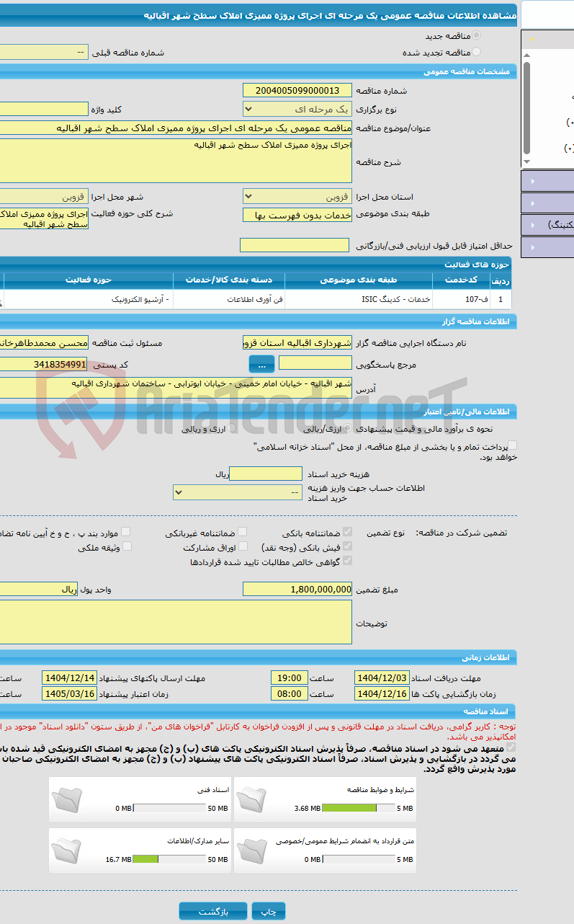Expand the fourth collapsed sidebar panel

point(547,247)
